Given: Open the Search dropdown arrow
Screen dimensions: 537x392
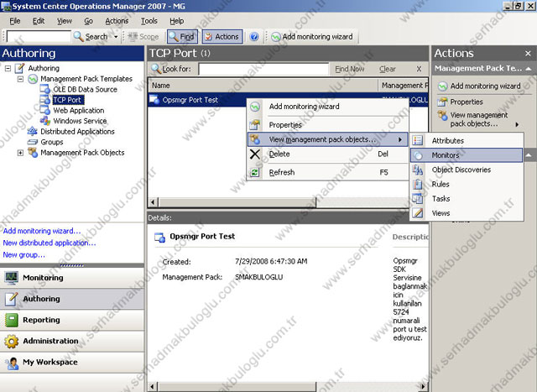Looking at the screenshot, I should click(x=116, y=37).
